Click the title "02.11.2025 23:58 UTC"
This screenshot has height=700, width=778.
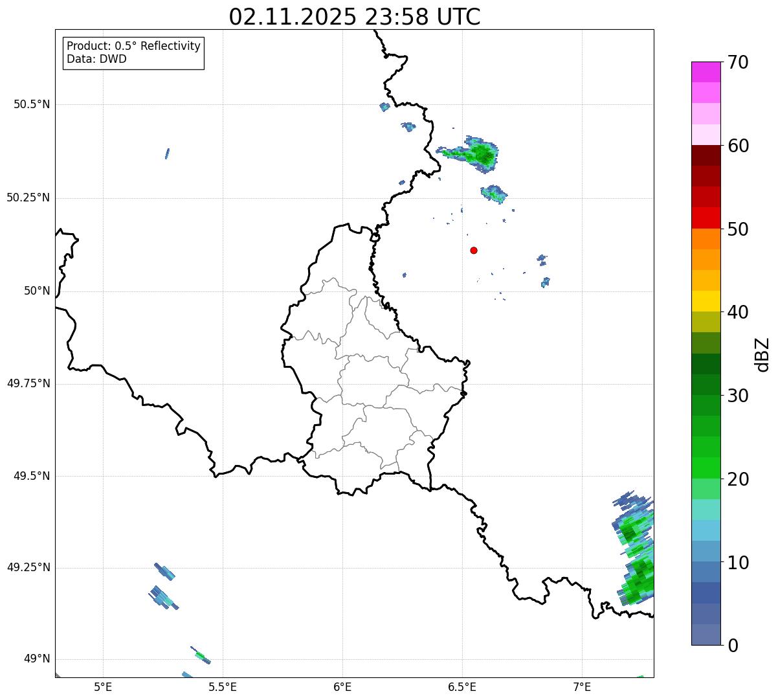(355, 17)
